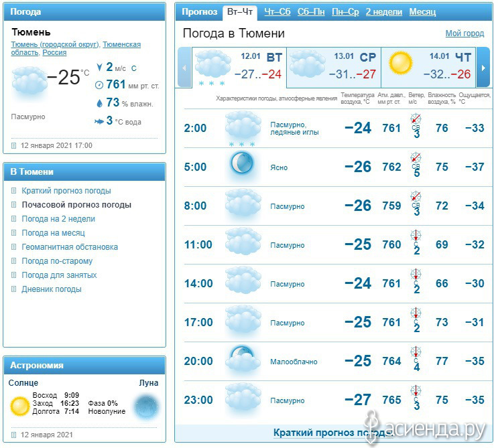Viewport: 498px width, 448px height.
Task: Select the Сб–Пн forecast tab
Action: click(x=311, y=12)
